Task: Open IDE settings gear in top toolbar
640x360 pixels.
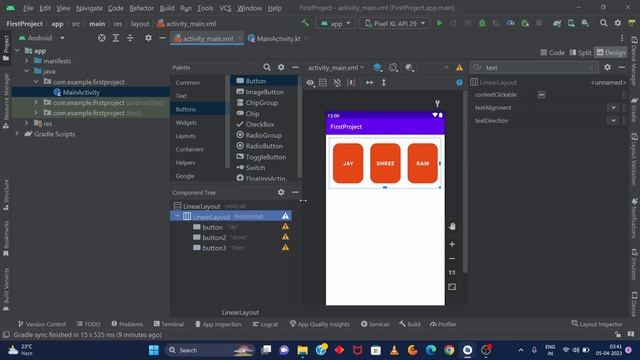Action: pyautogui.click(x=618, y=23)
